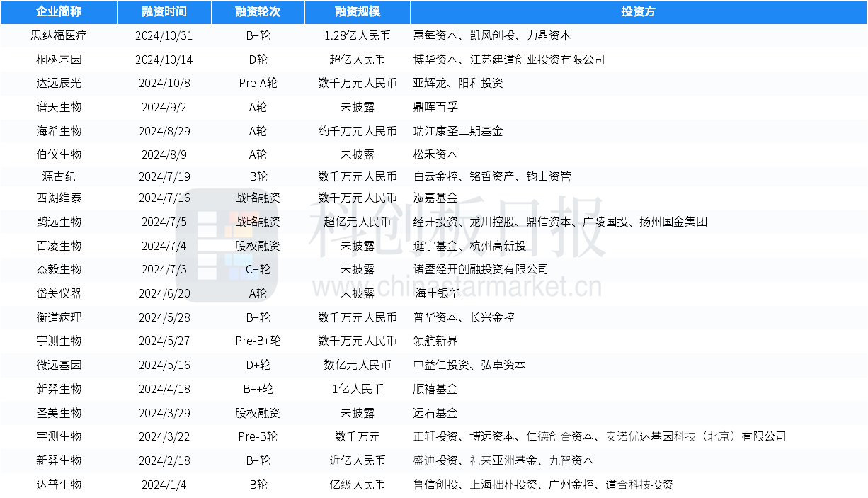Click the Pre-A轮 funding round cell
Image resolution: width=868 pixels, height=498 pixels.
pyautogui.click(x=258, y=84)
